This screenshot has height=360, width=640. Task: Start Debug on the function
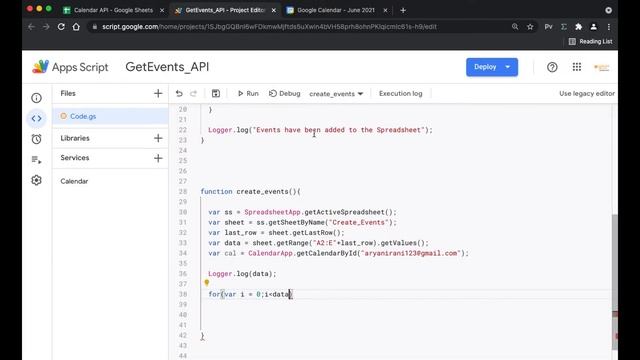[x=284, y=93]
